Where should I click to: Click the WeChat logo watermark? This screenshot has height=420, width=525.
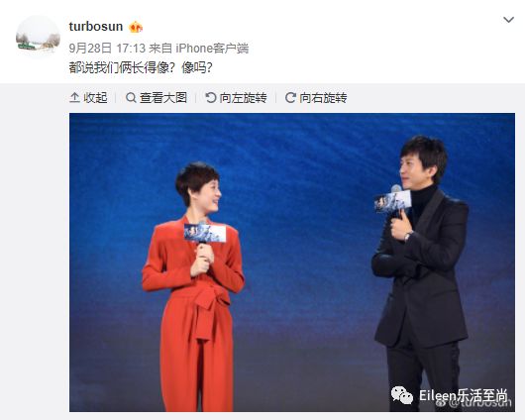(402, 395)
